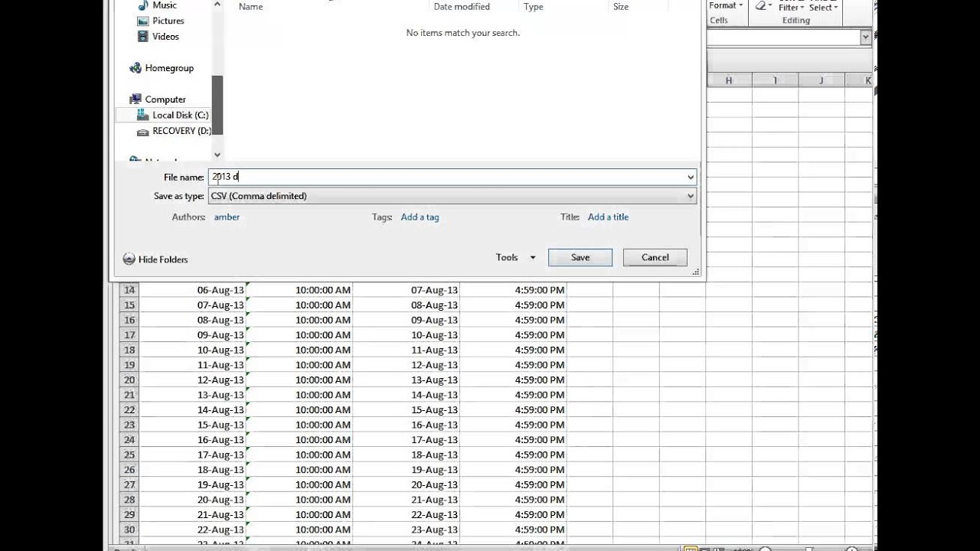Click the Clear eraser icon in Editing group
The height and width of the screenshot is (551, 980).
[x=760, y=5]
